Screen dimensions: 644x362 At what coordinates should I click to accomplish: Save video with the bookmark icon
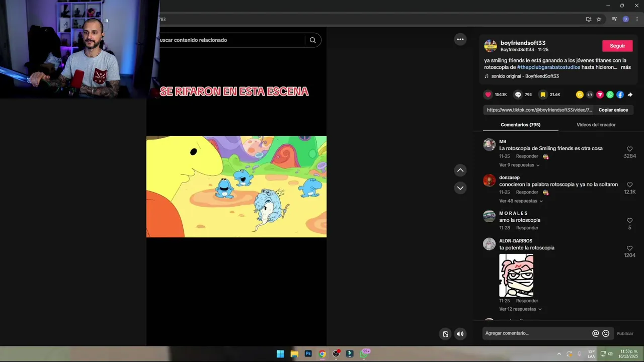tap(543, 95)
